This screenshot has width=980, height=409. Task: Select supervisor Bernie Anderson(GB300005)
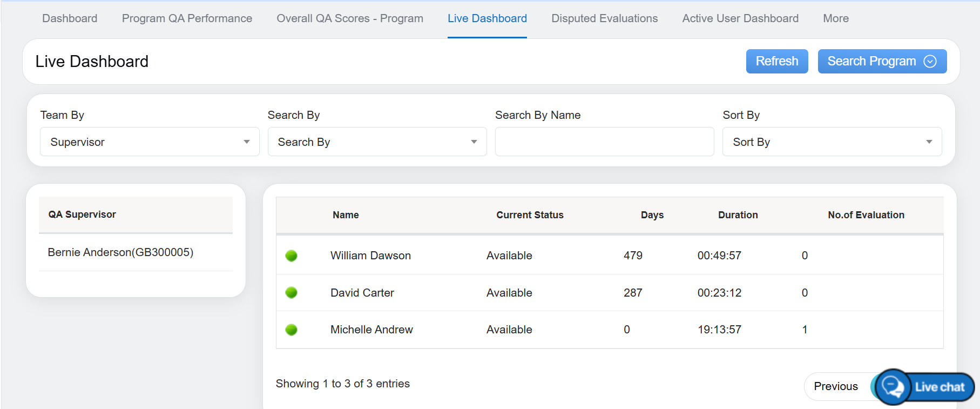click(x=120, y=252)
